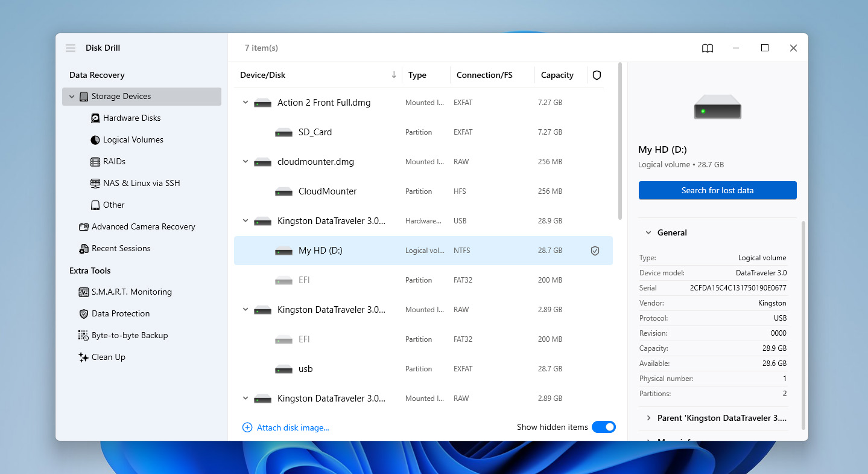Open the Data Protection tool

pyautogui.click(x=121, y=313)
